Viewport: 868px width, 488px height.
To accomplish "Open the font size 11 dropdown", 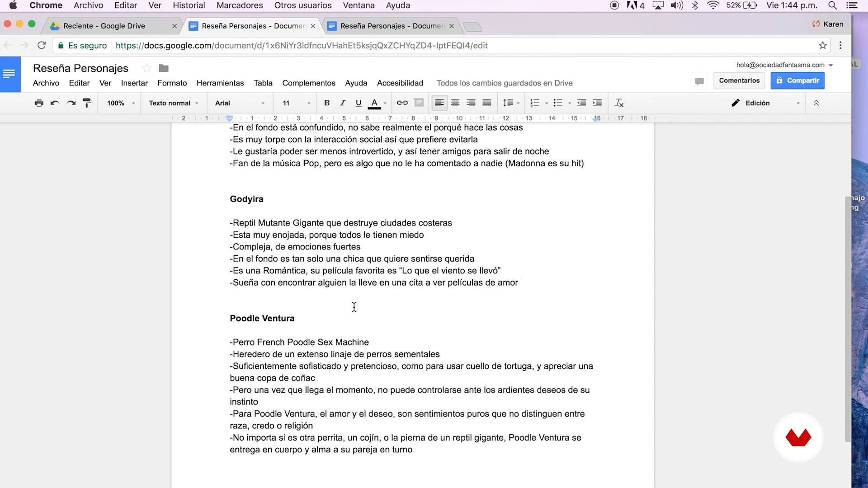I will 297,103.
